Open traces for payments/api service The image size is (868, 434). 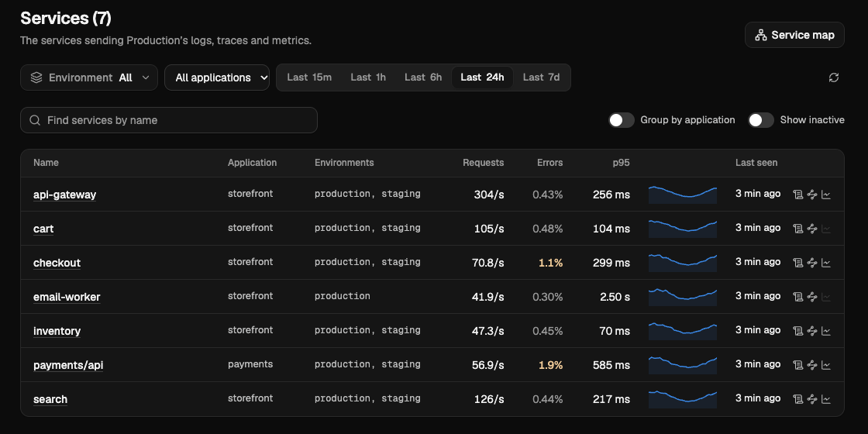pos(812,365)
